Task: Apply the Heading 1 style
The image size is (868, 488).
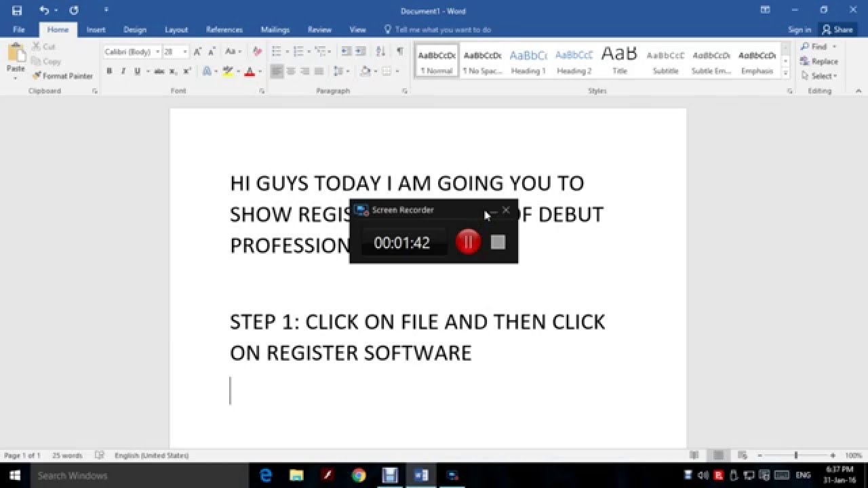Action: [528, 61]
